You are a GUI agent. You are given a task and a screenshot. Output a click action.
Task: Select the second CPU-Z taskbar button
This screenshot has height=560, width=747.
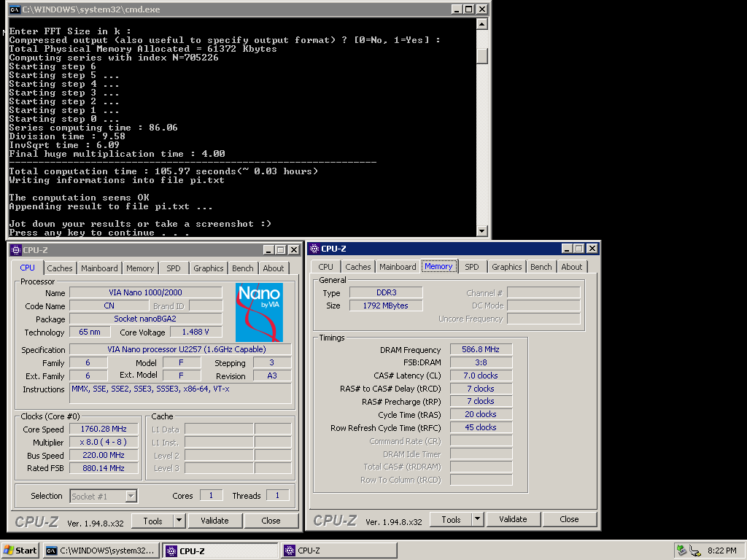(x=339, y=551)
